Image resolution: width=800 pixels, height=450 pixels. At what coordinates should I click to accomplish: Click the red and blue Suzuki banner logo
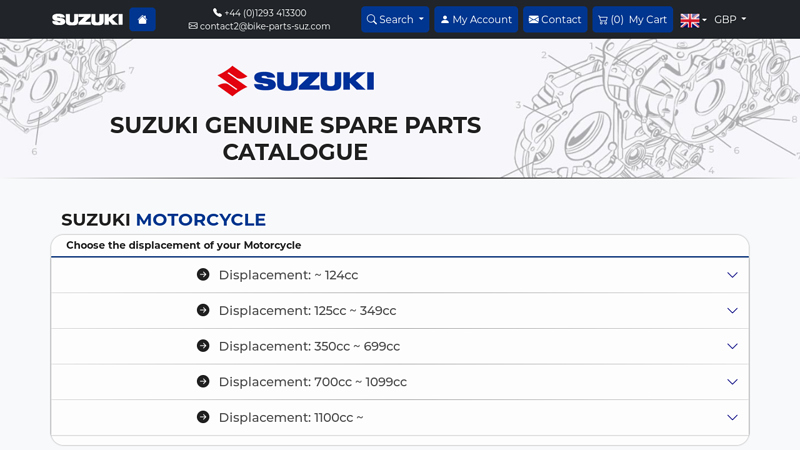tap(296, 81)
